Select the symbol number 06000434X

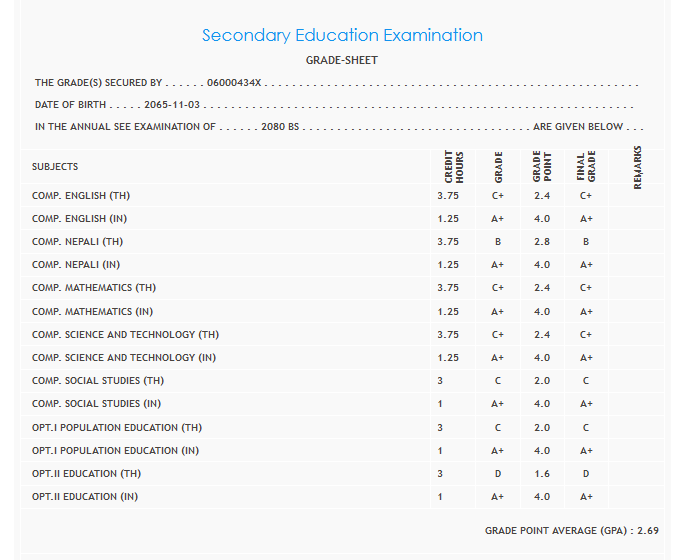234,83
